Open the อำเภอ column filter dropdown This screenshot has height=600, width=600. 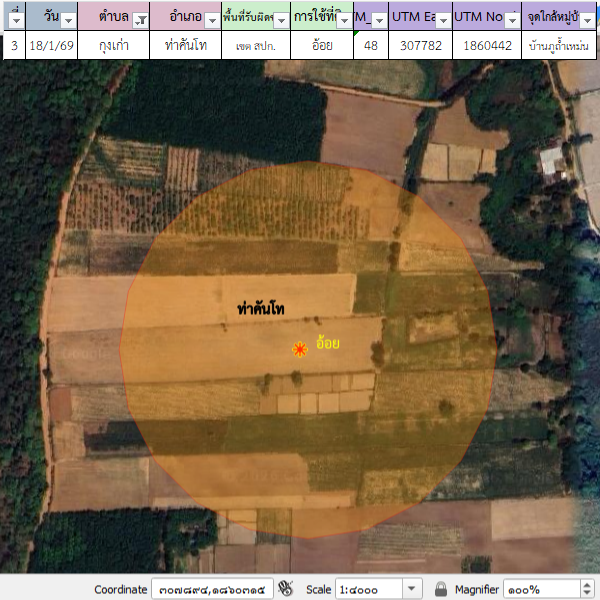click(211, 19)
